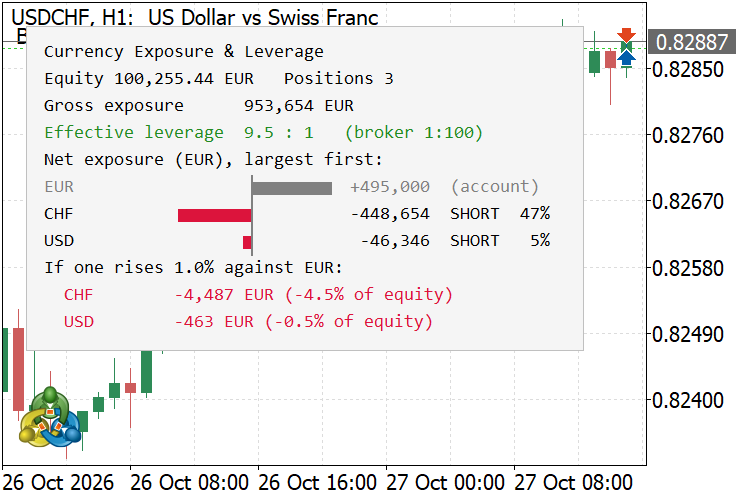The width and height of the screenshot is (750, 500).
Task: Click the price axis label 0.82580
Action: 688,268
